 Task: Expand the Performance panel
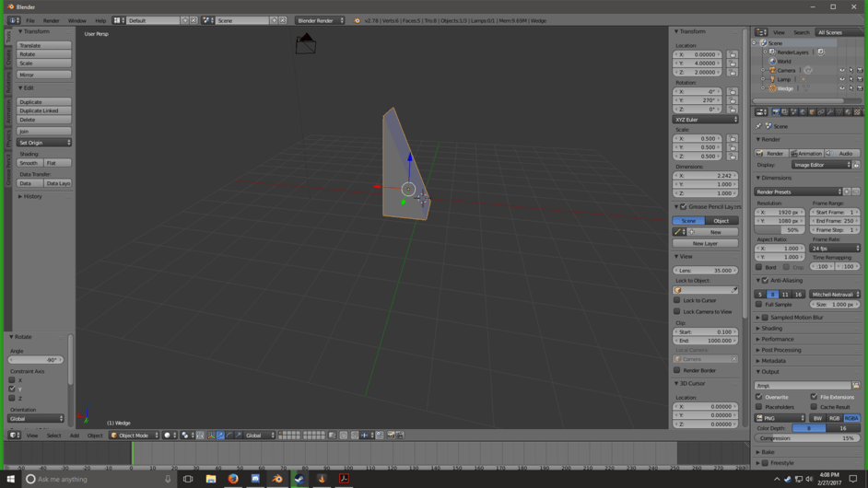coord(777,339)
